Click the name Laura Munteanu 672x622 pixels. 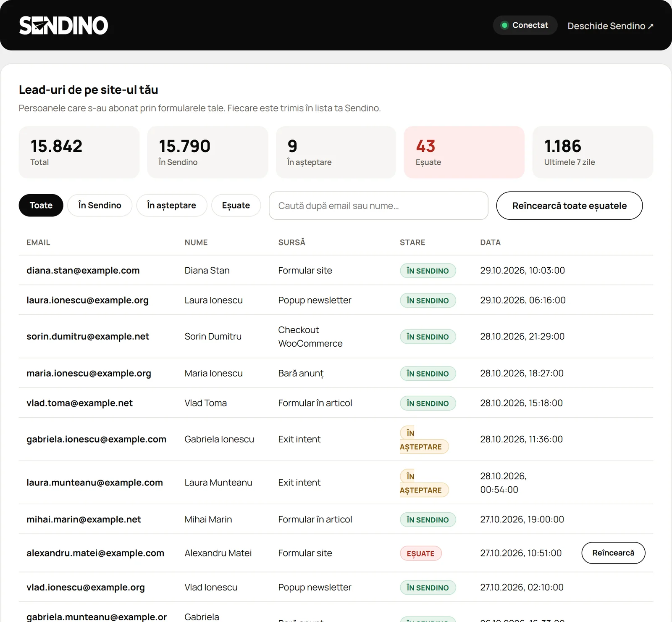(x=218, y=482)
